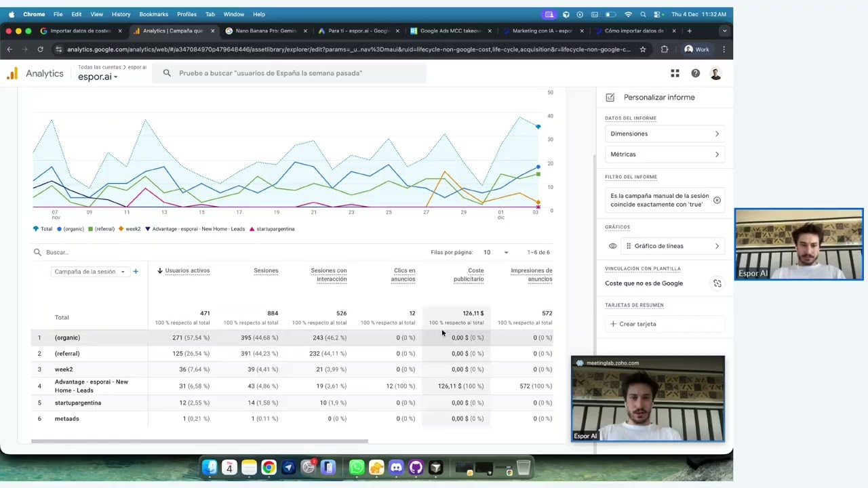Open the History menu in the menu bar
868x488 pixels.
121,14
